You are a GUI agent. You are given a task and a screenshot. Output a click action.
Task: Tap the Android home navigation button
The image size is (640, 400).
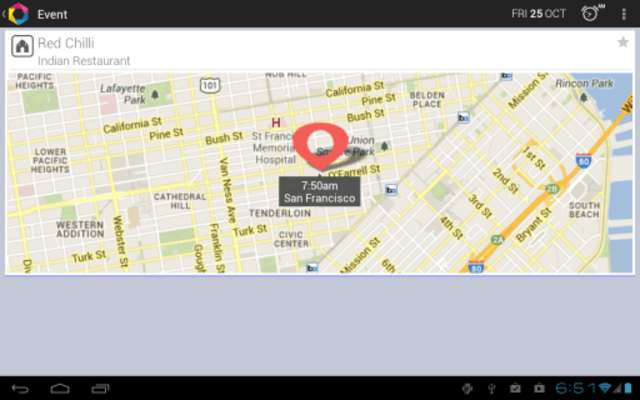pyautogui.click(x=60, y=389)
